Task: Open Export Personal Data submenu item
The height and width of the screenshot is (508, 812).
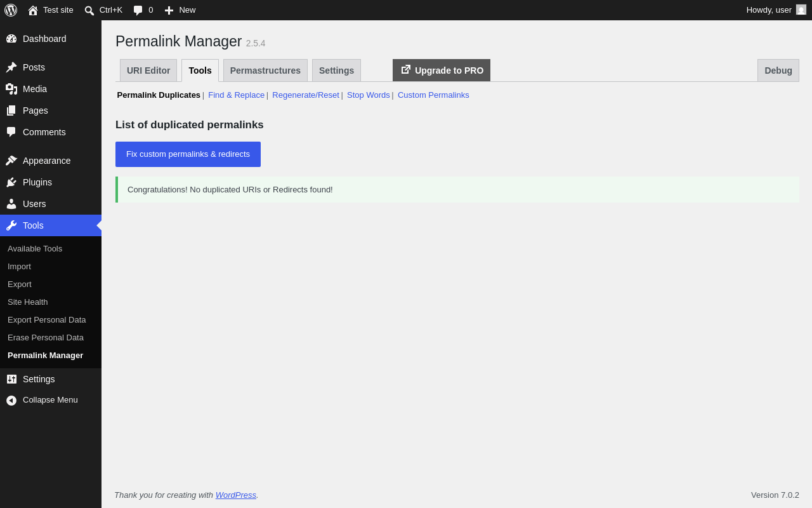Action: (47, 320)
